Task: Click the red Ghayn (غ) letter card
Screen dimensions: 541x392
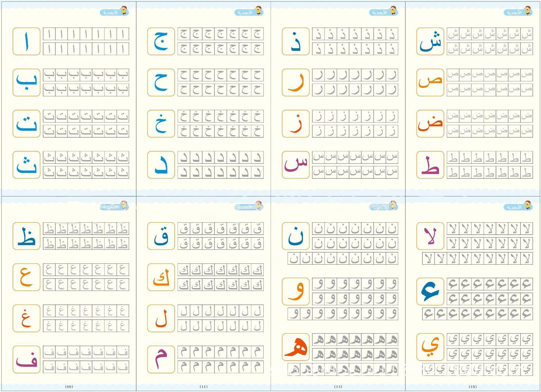Action: (26, 318)
